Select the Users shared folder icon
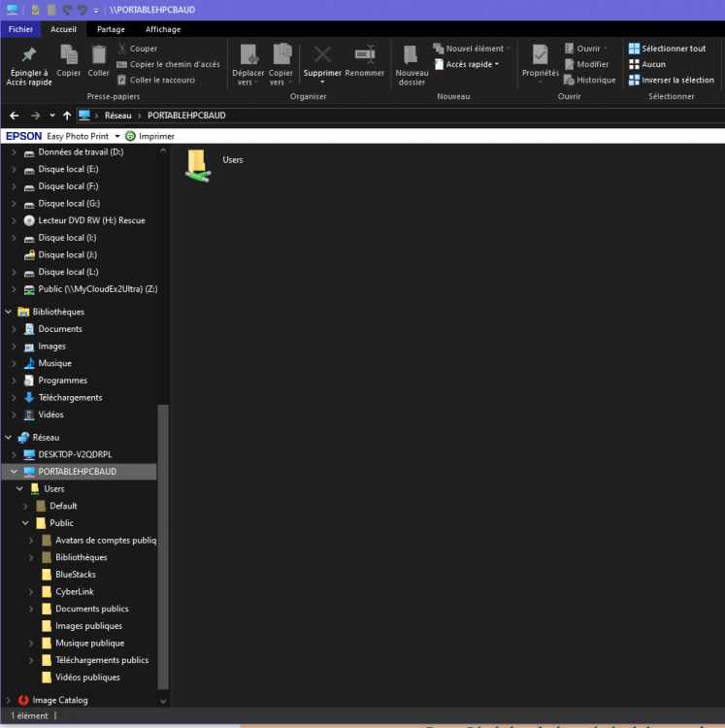 click(x=198, y=165)
